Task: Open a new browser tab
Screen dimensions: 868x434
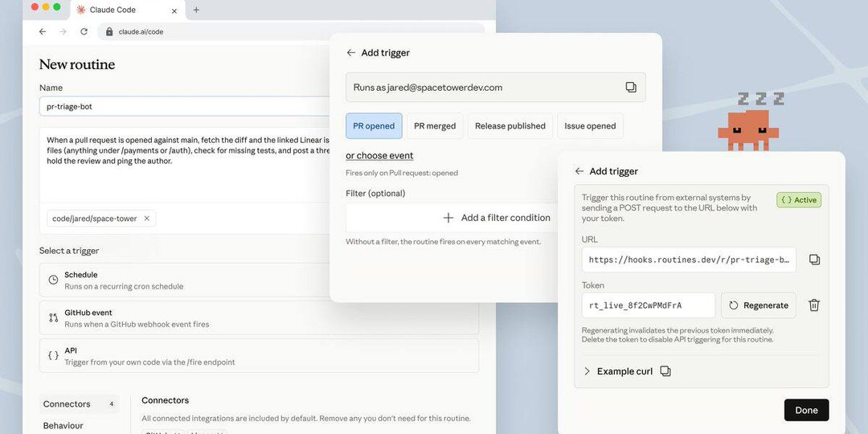Action: click(196, 10)
